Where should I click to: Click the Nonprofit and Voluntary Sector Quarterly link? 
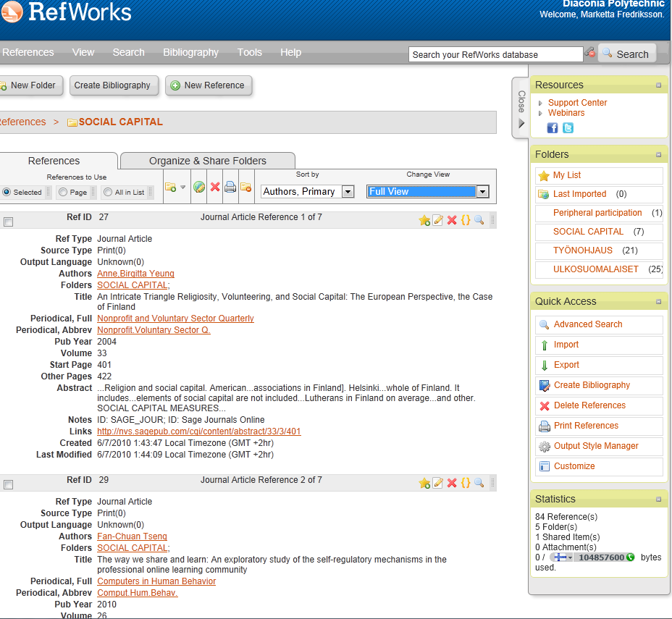pos(175,319)
